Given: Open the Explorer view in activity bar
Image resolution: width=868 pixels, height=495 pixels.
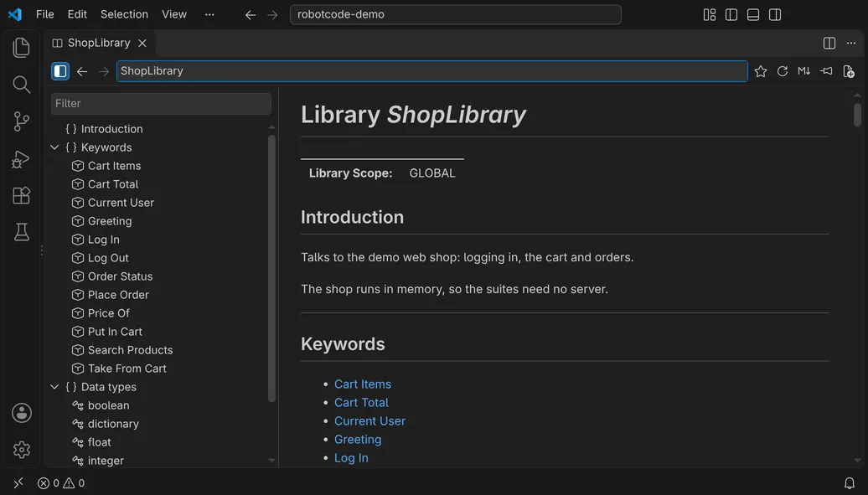Looking at the screenshot, I should click(21, 48).
